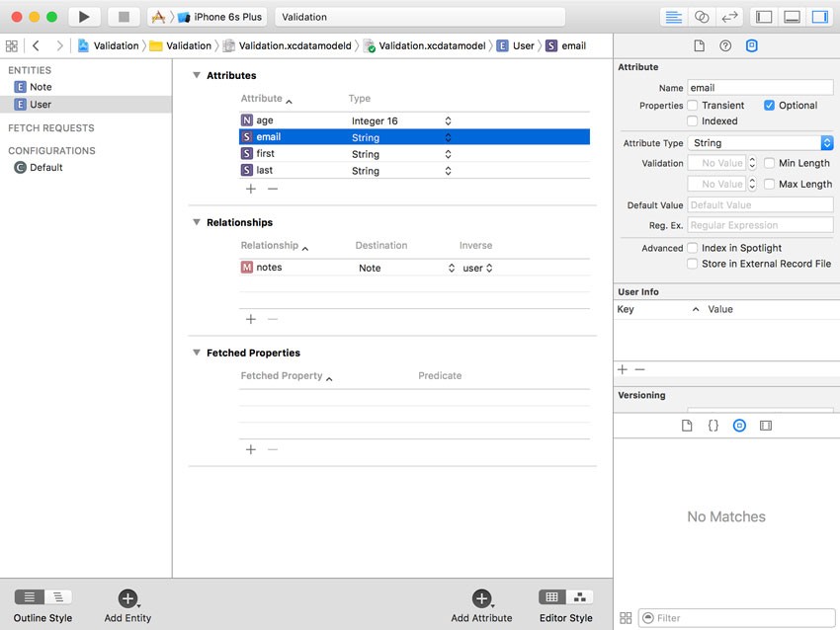Switch to graph Editor Style
840x630 pixels.
580,596
